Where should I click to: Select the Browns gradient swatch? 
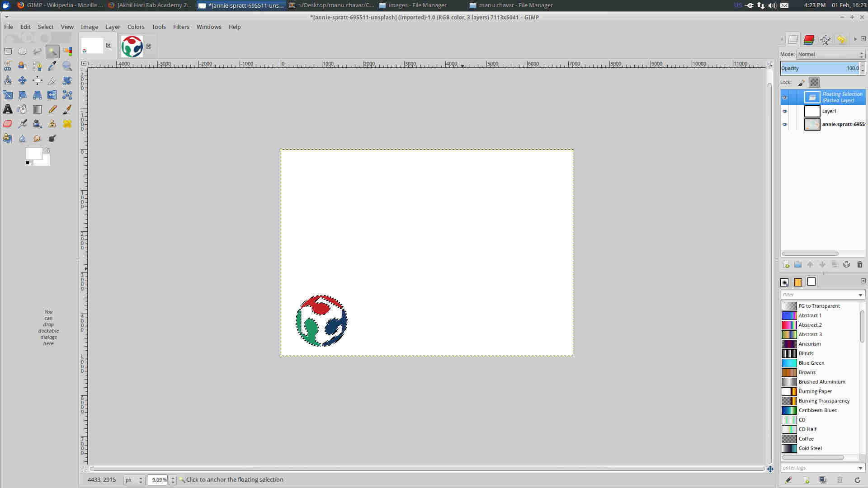coord(788,372)
